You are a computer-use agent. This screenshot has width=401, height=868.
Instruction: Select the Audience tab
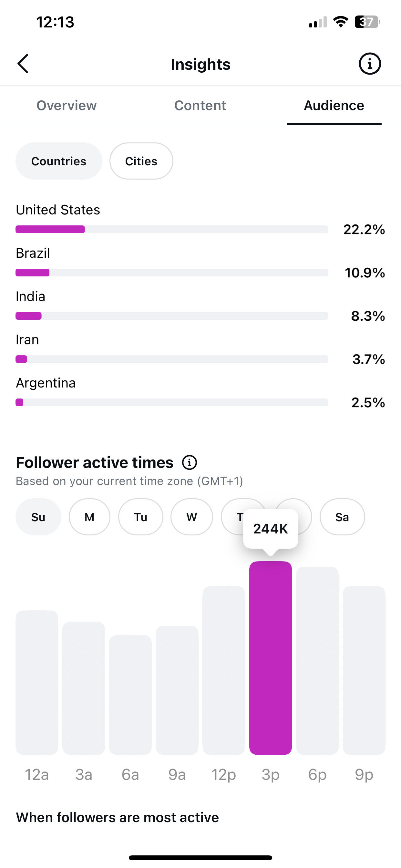pyautogui.click(x=334, y=106)
